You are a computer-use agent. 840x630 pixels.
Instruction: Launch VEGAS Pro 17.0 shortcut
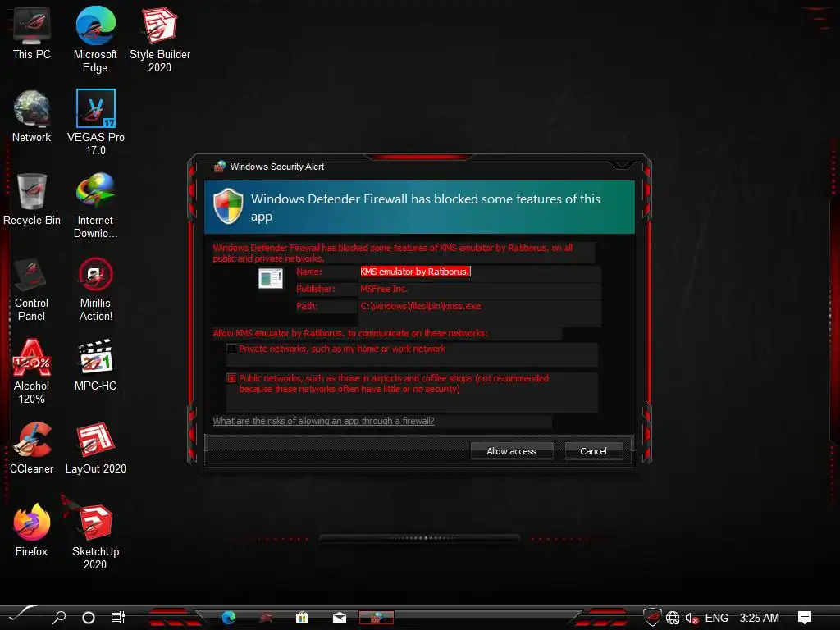click(x=95, y=122)
